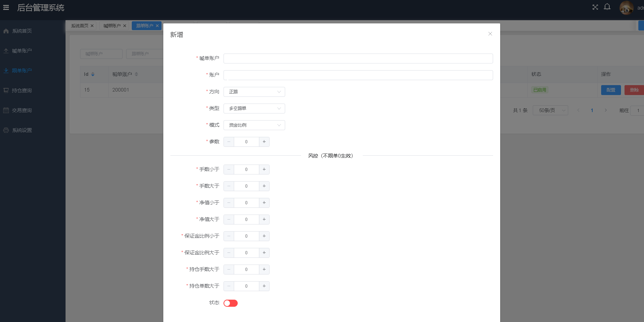This screenshot has height=322, width=644.
Task: Open the 方向 dropdown showing 正跟
Action: pyautogui.click(x=254, y=92)
